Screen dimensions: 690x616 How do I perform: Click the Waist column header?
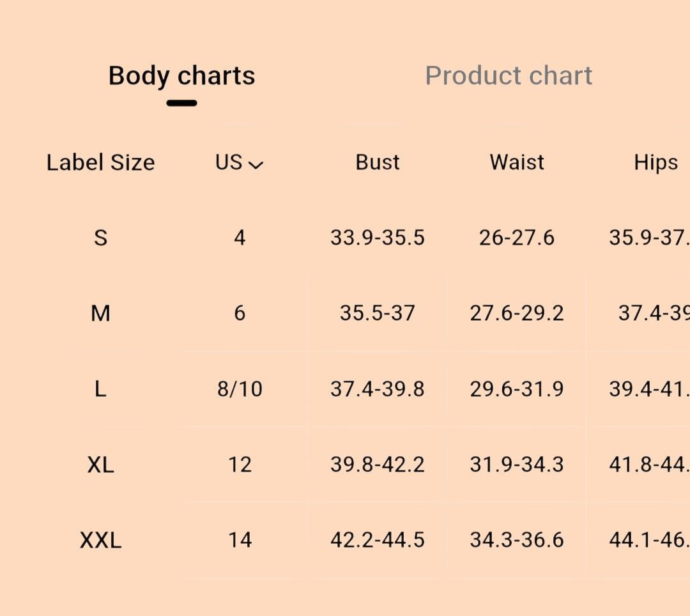(x=517, y=162)
